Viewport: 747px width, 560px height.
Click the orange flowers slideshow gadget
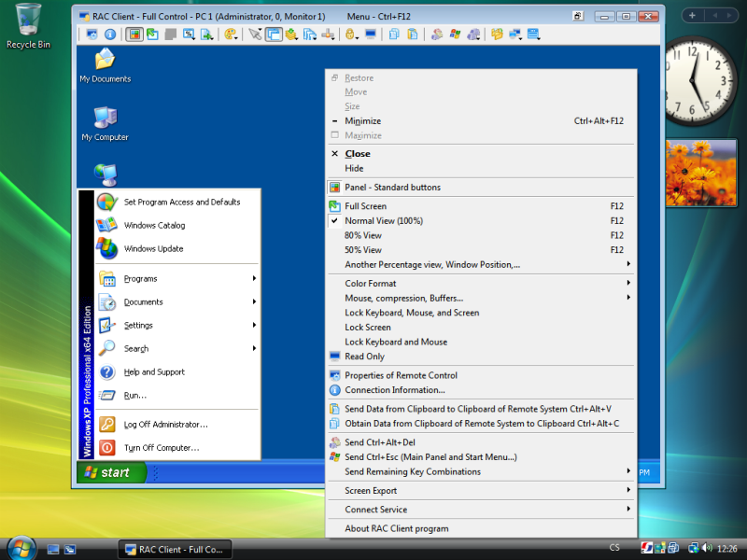pyautogui.click(x=701, y=173)
